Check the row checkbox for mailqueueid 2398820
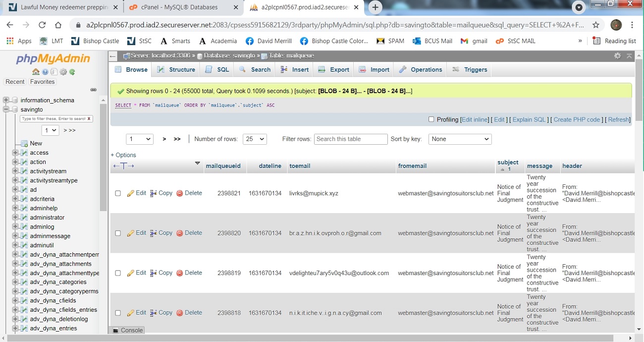Screen dimensions: 644x342 (118, 233)
